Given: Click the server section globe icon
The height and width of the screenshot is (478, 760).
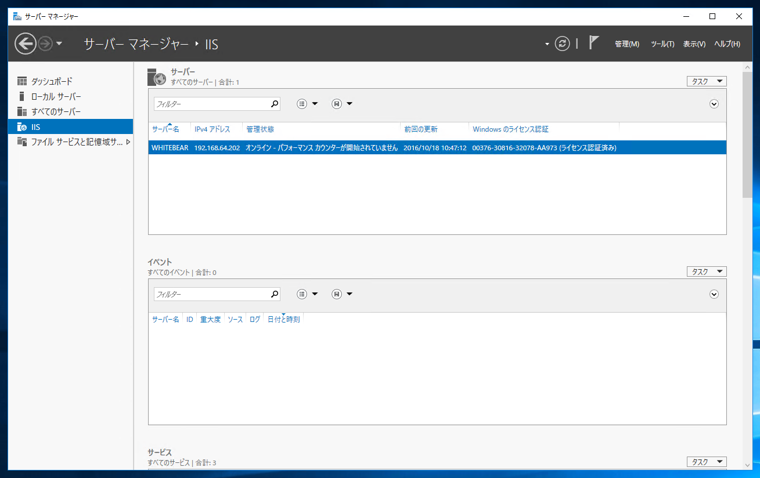Looking at the screenshot, I should [x=157, y=77].
